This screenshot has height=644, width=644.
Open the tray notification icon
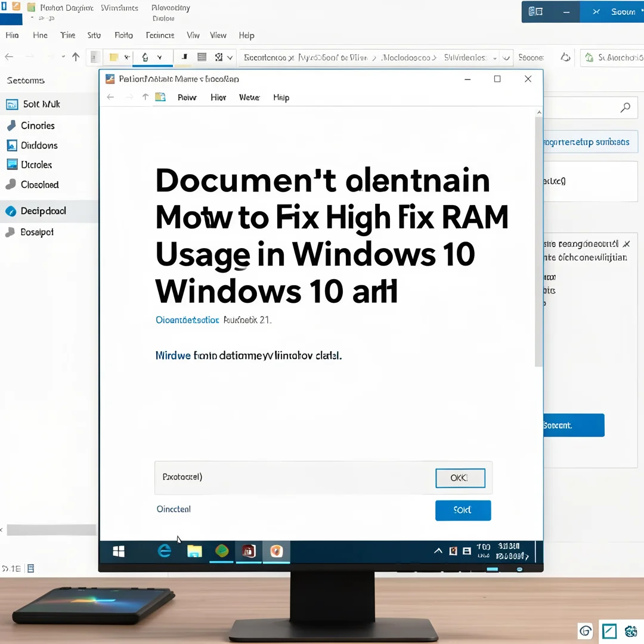coord(467,551)
